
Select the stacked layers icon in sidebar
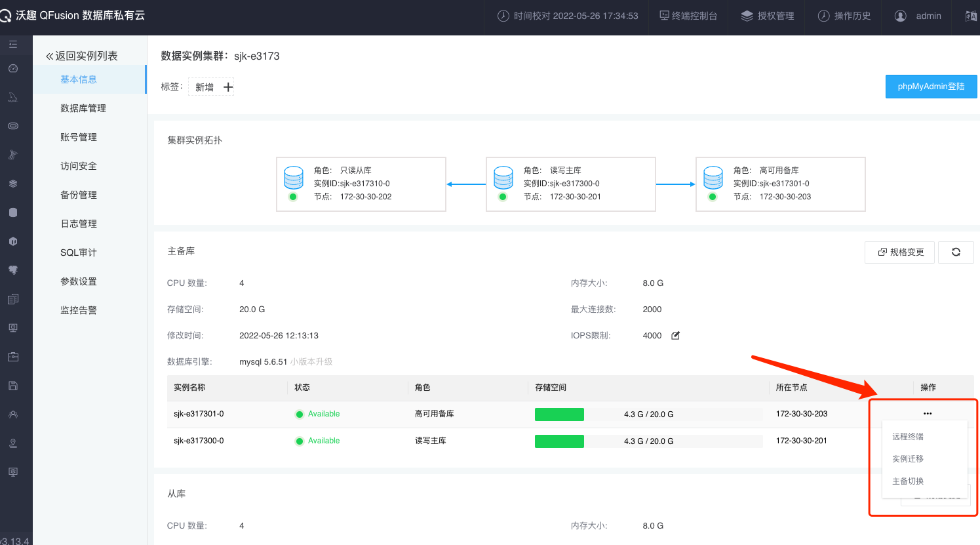[13, 184]
